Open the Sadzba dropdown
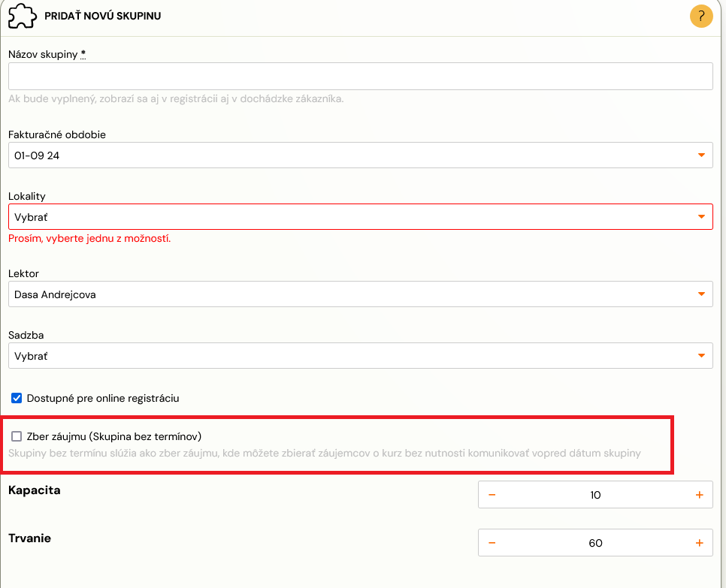This screenshot has height=588, width=726. (360, 356)
